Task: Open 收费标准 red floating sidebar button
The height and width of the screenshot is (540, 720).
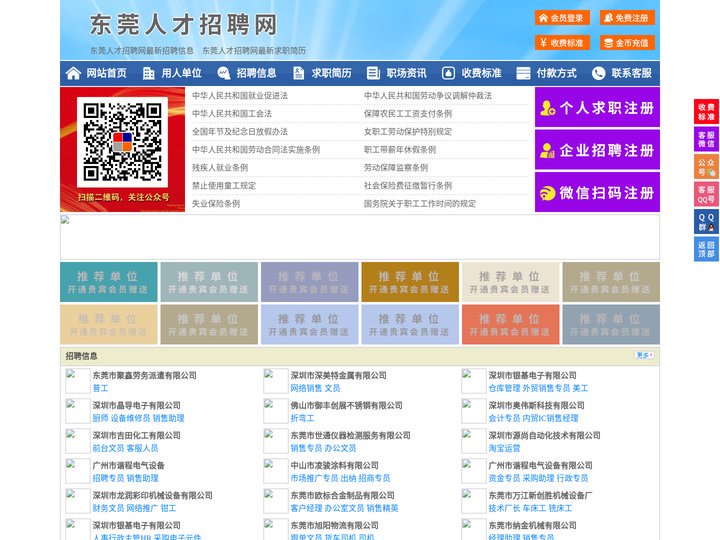Action: pos(706,112)
